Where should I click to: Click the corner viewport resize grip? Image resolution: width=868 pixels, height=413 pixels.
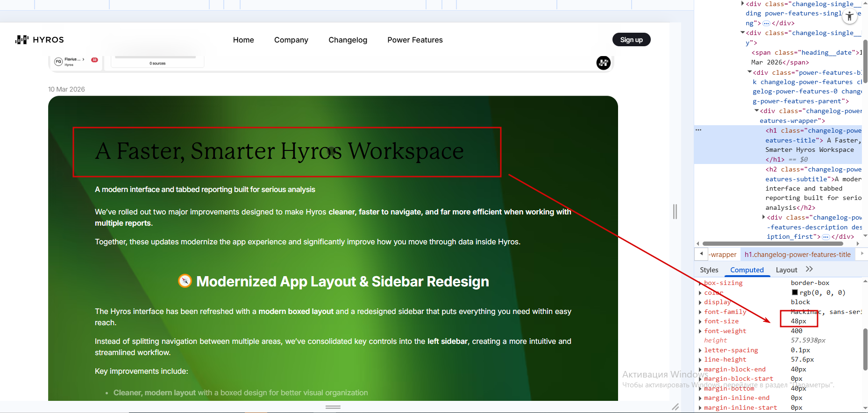[676, 406]
